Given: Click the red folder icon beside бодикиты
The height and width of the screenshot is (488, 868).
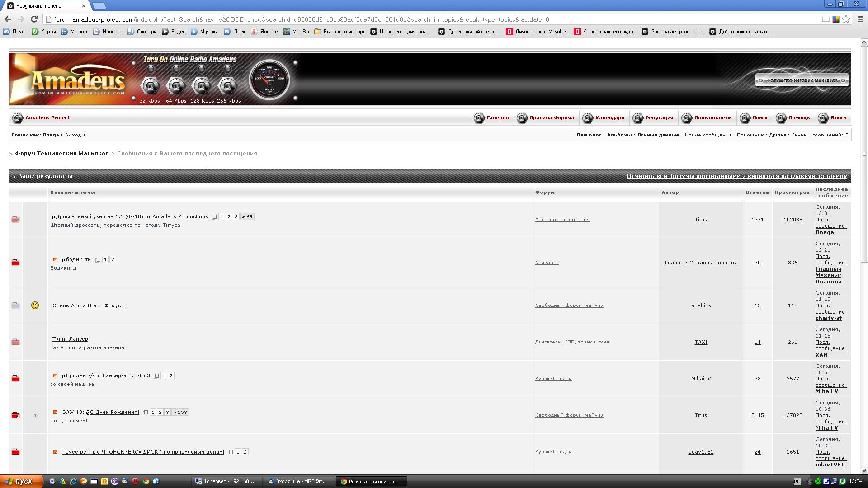Looking at the screenshot, I should [15, 263].
